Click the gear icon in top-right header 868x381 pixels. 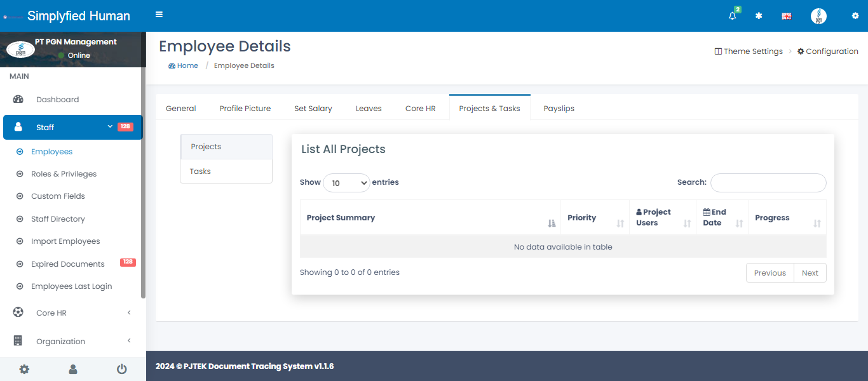pyautogui.click(x=855, y=16)
